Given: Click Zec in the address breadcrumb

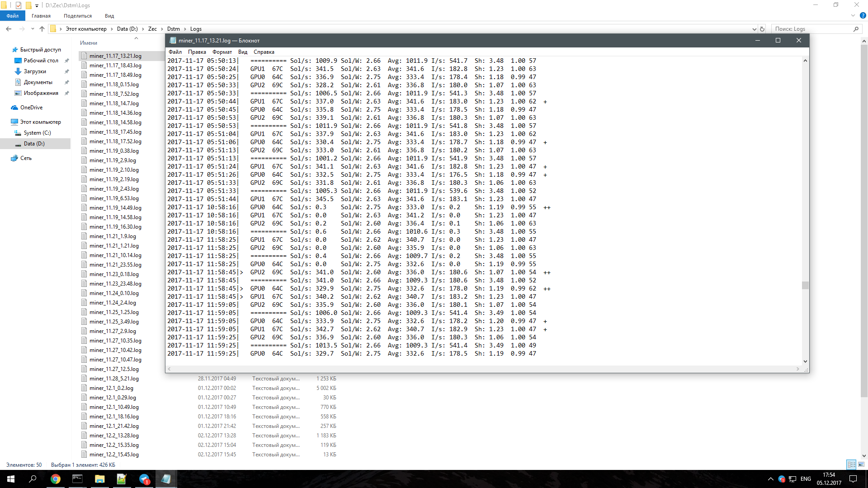Looking at the screenshot, I should tap(152, 29).
